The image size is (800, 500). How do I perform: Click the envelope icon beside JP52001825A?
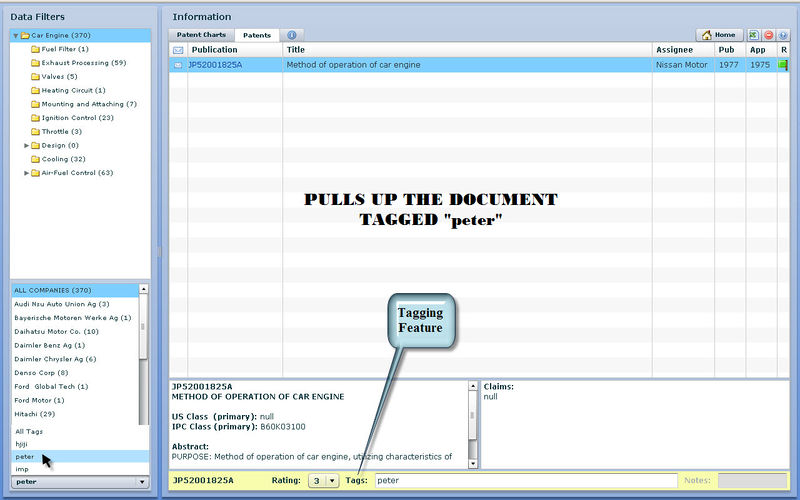pyautogui.click(x=178, y=65)
